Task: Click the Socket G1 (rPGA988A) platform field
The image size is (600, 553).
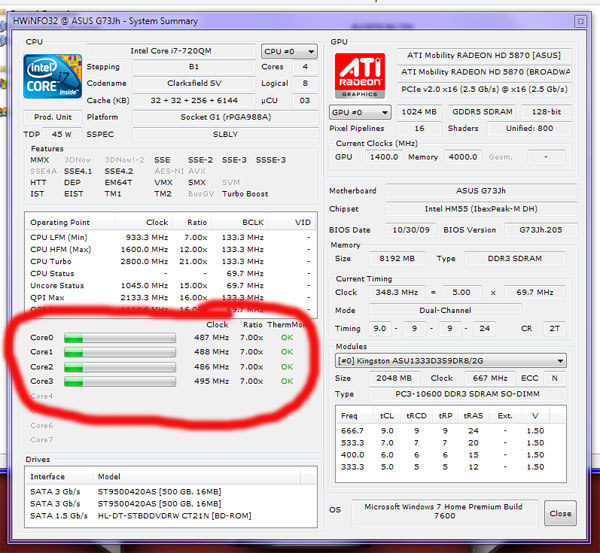Action: coord(225,117)
